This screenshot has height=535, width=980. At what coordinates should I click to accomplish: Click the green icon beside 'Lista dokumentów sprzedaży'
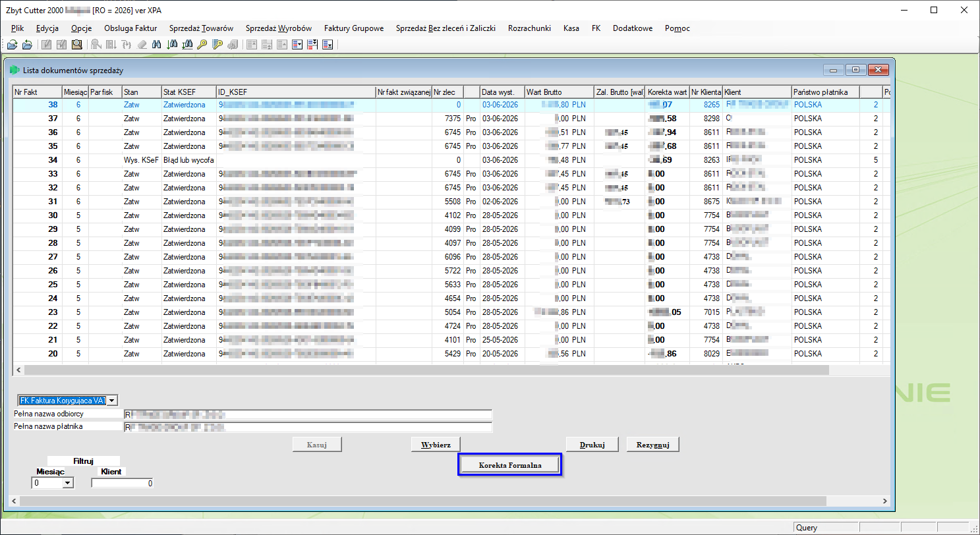[14, 70]
